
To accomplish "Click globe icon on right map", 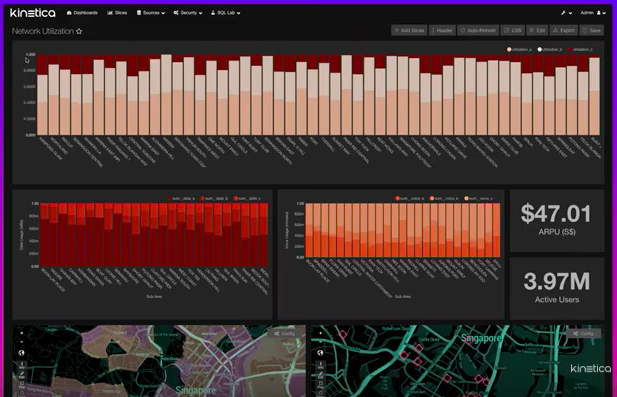I will (320, 353).
